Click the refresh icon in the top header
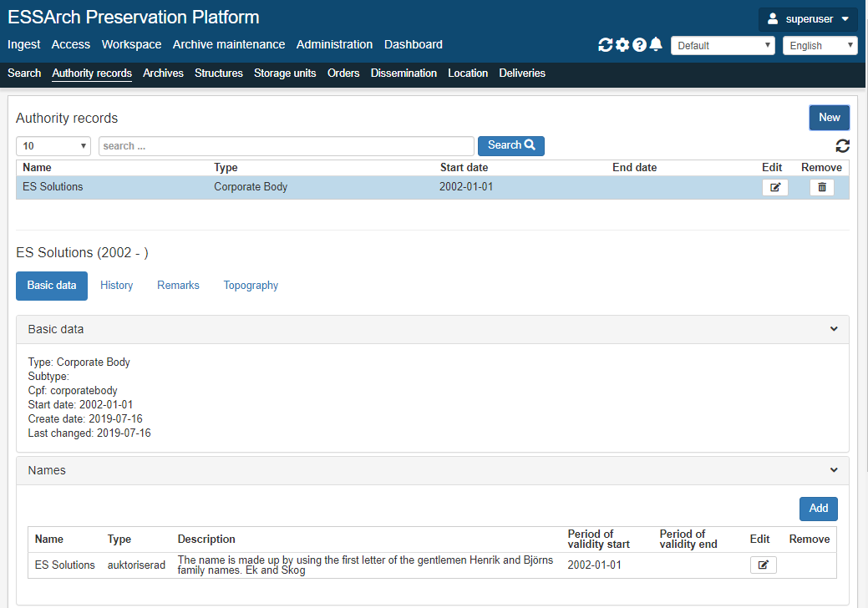The image size is (868, 608). [x=605, y=45]
